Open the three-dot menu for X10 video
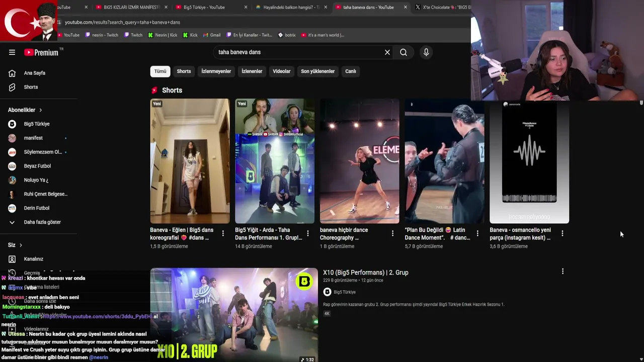Viewport: 644px width, 362px height. 562,271
